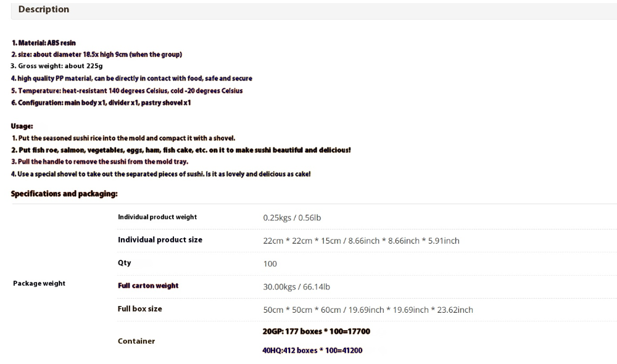Select the 40HQ container quantity line
This screenshot has height=364, width=617.
312,350
